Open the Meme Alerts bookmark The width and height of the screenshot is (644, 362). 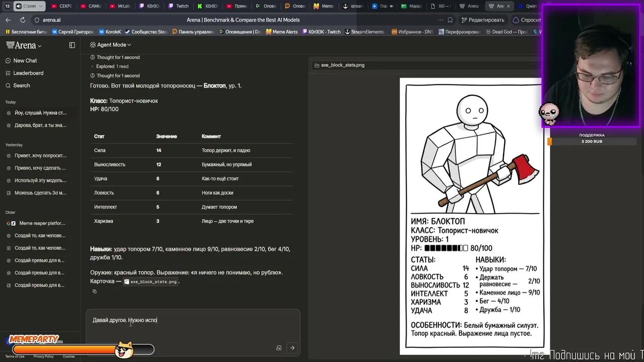tap(282, 32)
